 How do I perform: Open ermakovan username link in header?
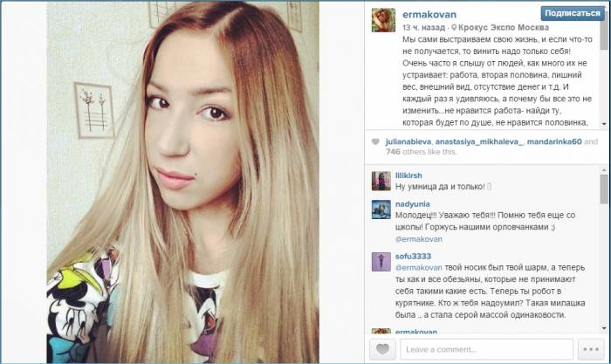(x=429, y=15)
